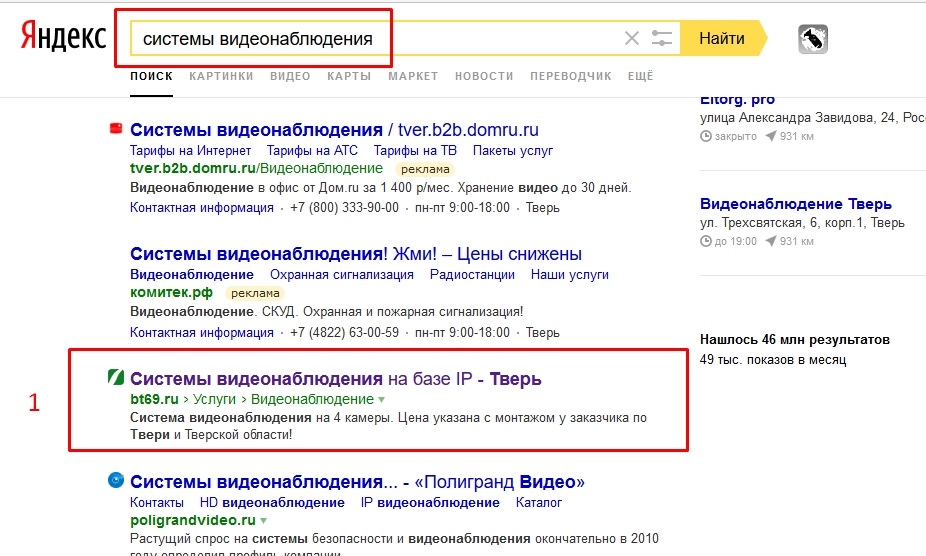Open Пакеты услуг sitelink
The height and width of the screenshot is (556, 926).
click(x=513, y=151)
